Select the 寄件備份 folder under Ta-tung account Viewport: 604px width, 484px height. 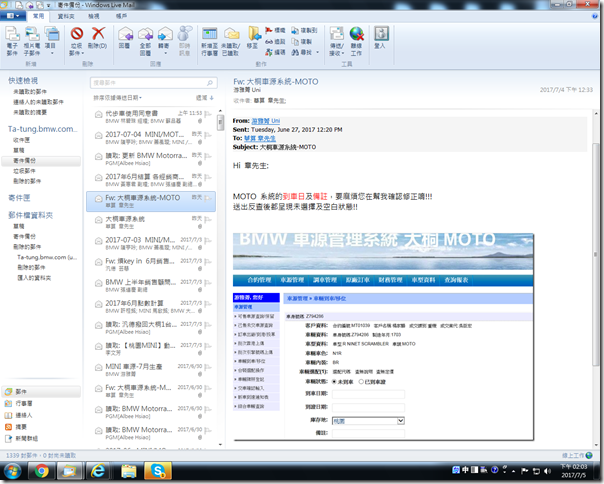point(41,161)
